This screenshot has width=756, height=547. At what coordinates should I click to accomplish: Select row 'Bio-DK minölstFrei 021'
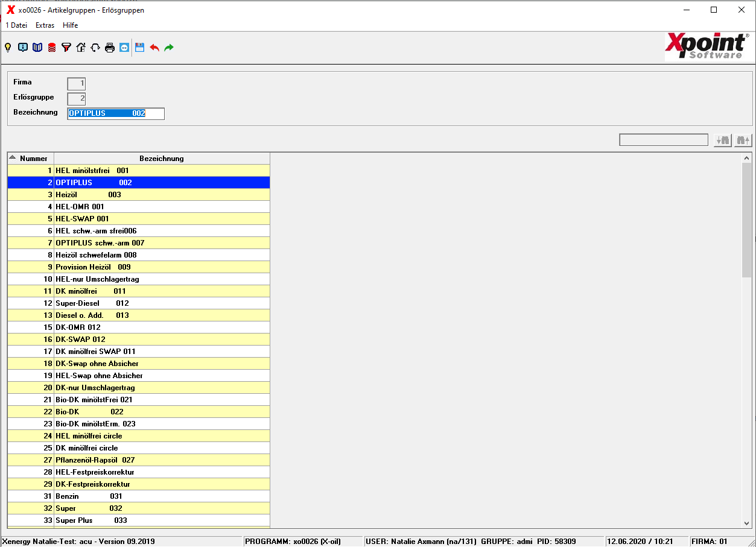[139, 400]
